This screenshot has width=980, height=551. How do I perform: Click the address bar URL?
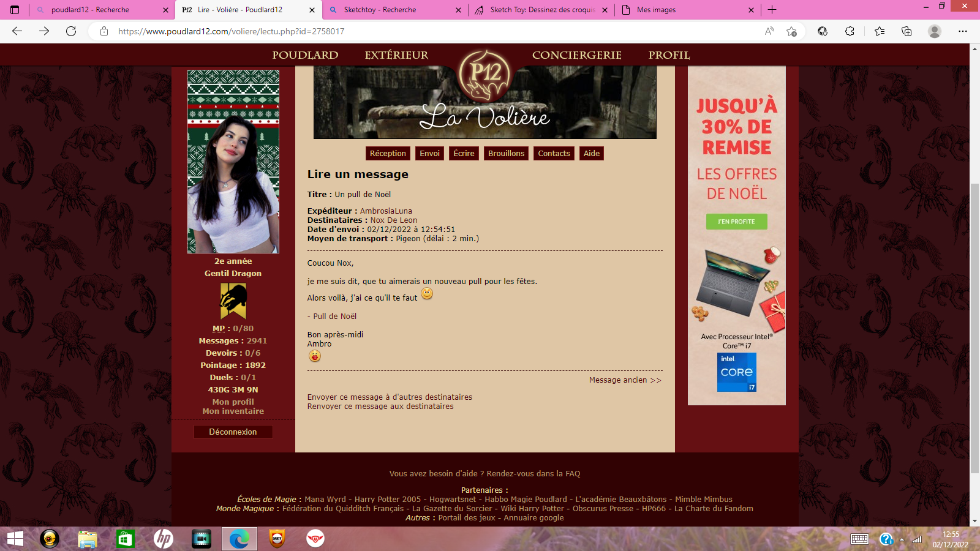[x=231, y=31]
